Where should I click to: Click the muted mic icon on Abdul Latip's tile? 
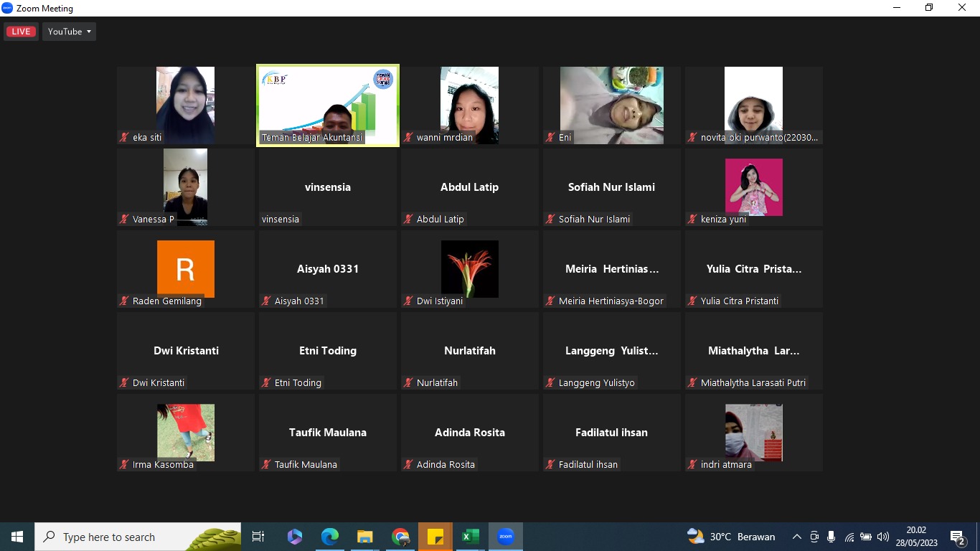click(x=408, y=219)
